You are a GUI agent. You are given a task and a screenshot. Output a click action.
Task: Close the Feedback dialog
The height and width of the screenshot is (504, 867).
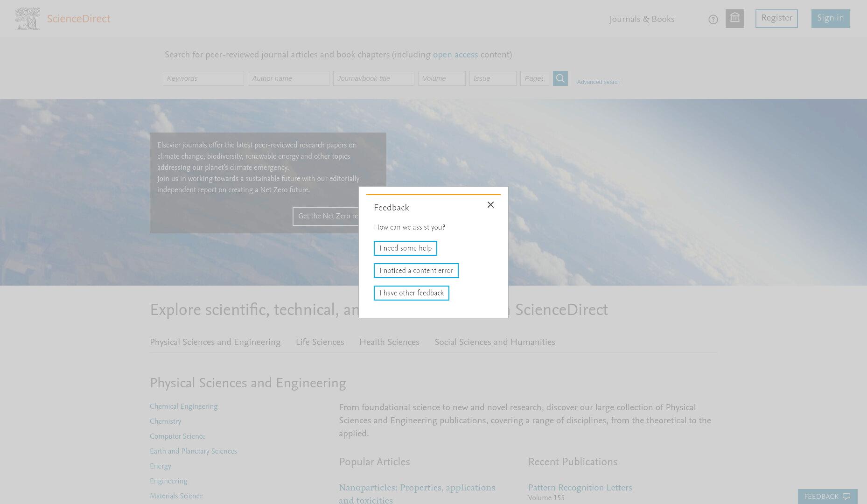click(x=490, y=205)
